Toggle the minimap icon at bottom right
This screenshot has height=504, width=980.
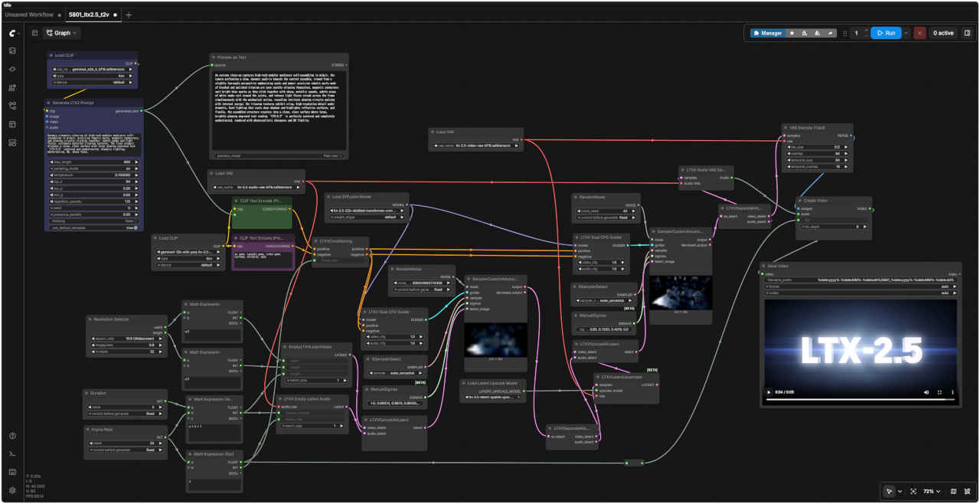[953, 491]
